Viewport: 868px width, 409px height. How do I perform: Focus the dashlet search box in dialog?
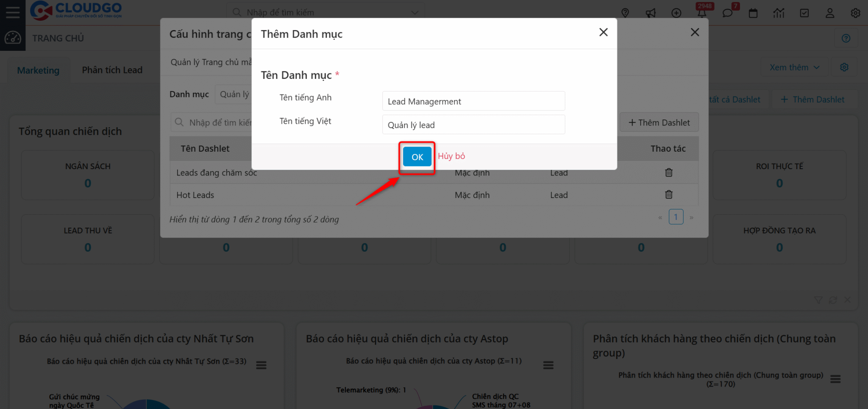(x=212, y=122)
